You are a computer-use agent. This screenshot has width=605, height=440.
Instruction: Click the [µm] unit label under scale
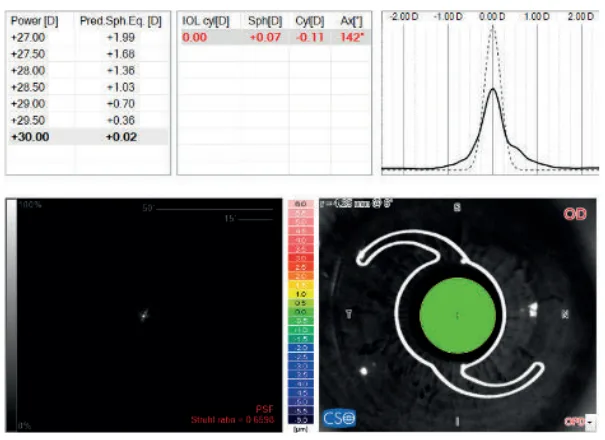pos(301,429)
